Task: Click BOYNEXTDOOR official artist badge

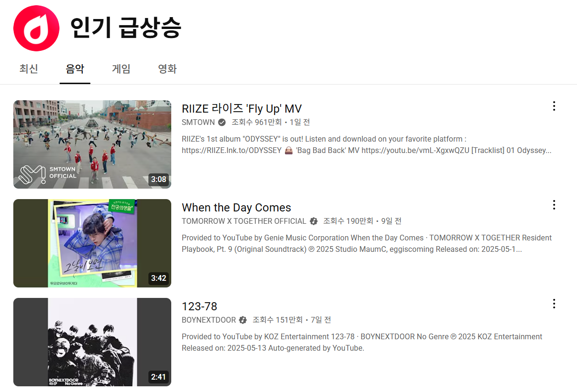Action: (243, 320)
